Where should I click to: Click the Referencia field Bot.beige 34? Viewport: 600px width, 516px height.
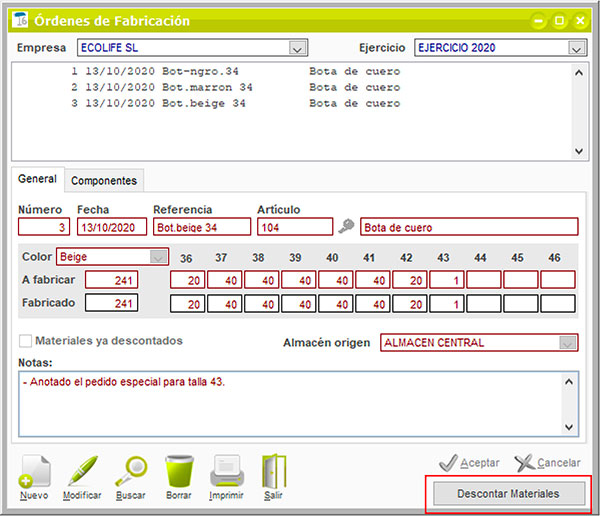coord(202,227)
